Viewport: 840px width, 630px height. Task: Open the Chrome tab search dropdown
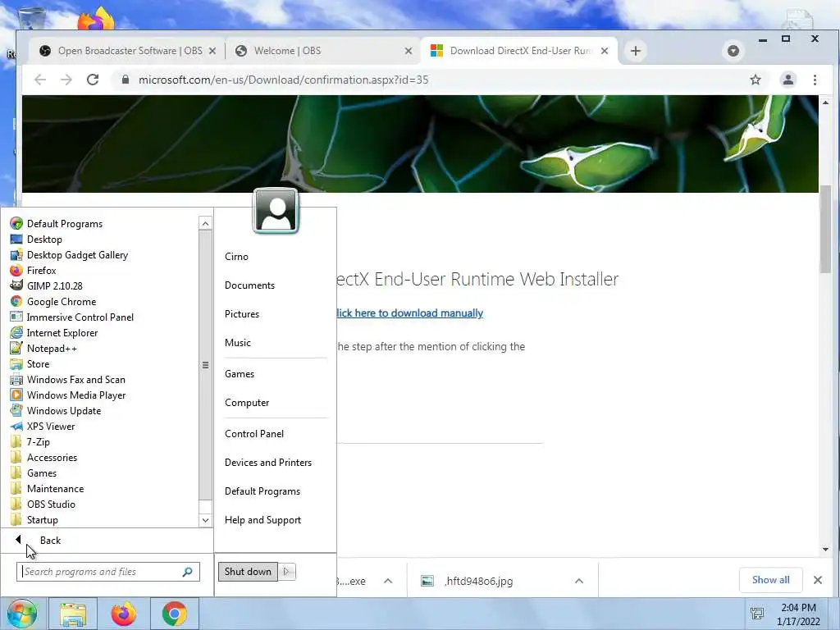click(733, 51)
